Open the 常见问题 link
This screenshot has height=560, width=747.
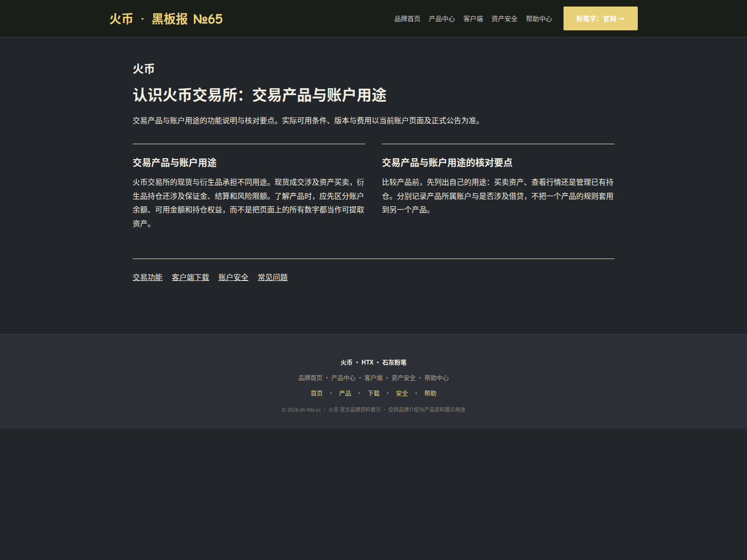(x=273, y=277)
